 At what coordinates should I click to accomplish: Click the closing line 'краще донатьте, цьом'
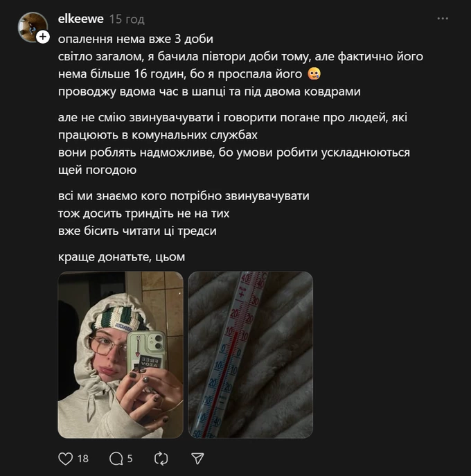point(121,257)
